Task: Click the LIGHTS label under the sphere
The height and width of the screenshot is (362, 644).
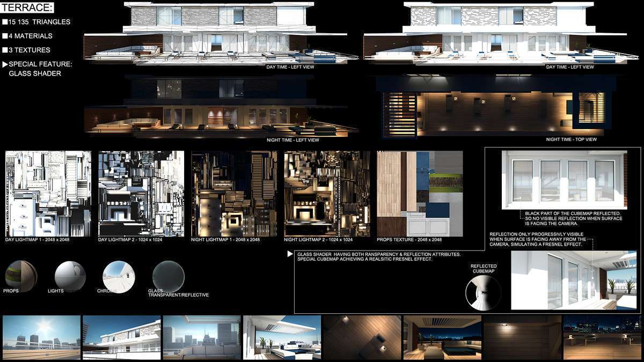Action: click(55, 291)
